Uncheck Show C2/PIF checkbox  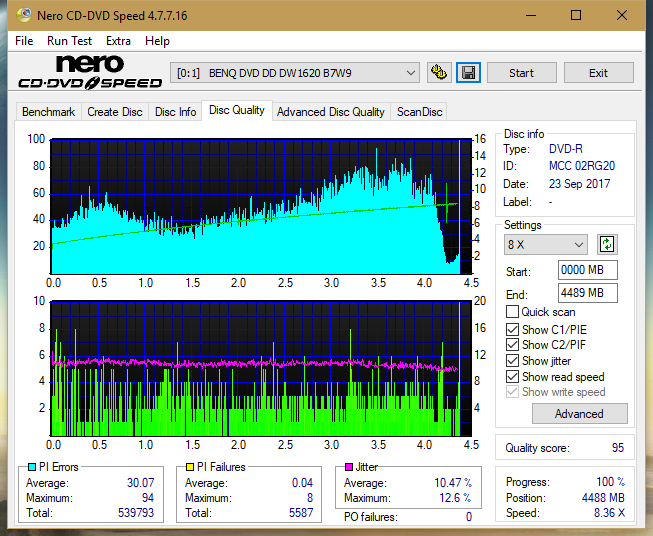(x=512, y=345)
